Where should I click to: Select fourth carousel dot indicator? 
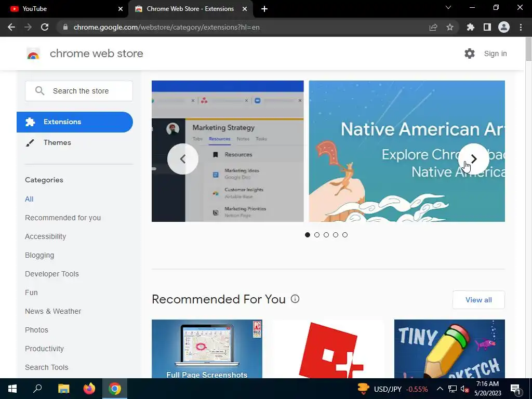click(x=336, y=235)
